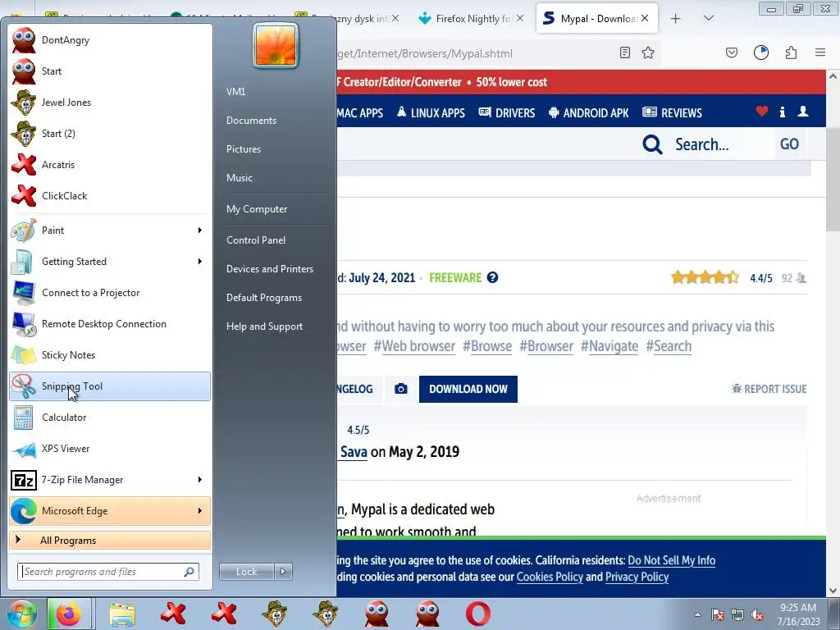
Task: Expand the Microsoft Edge jump list arrow
Action: point(200,511)
